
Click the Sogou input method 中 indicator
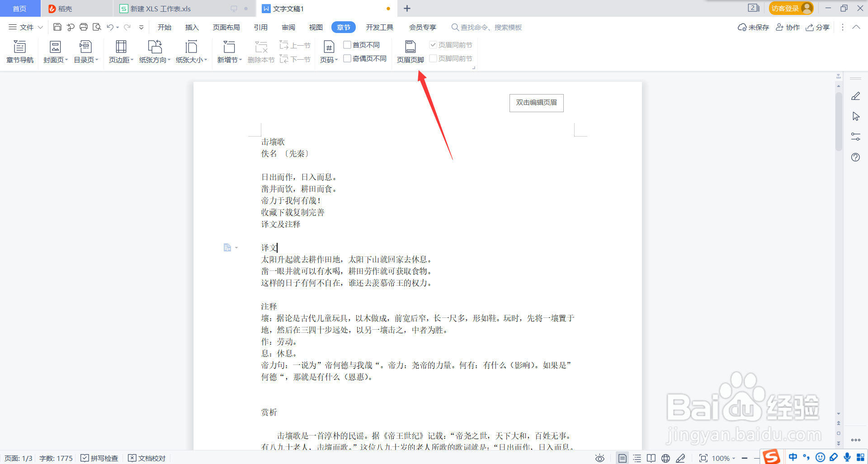click(x=793, y=457)
